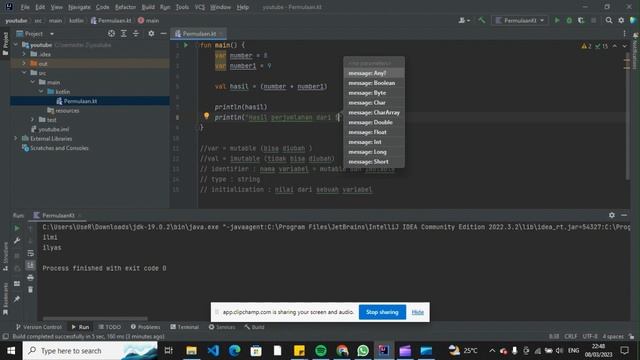Expand the out folder
Viewport: 640px width, 360px height.
tap(24, 63)
